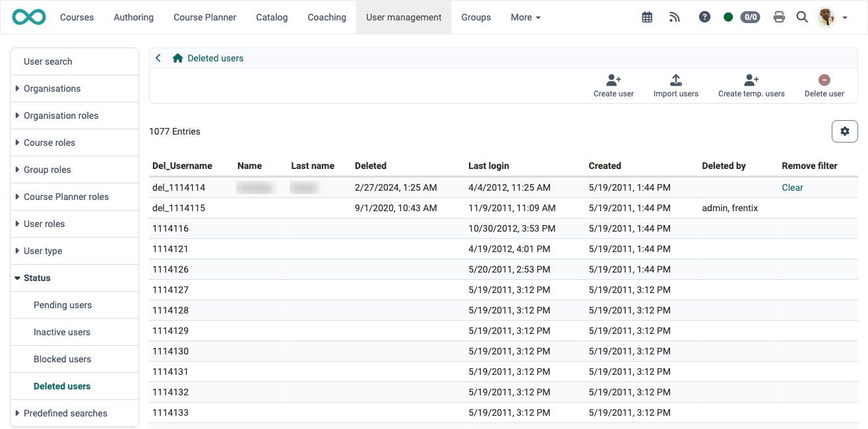
Task: Click the Create user icon
Action: 613,81
